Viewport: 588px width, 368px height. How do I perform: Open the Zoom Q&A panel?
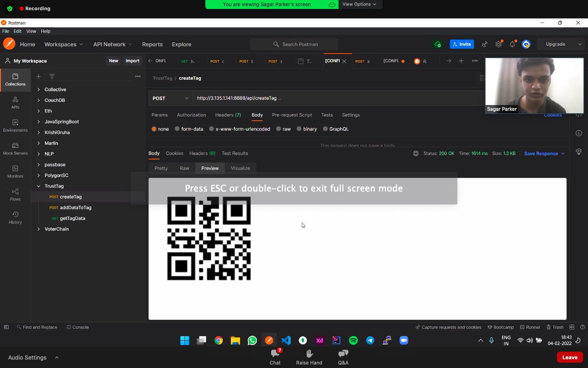point(343,357)
